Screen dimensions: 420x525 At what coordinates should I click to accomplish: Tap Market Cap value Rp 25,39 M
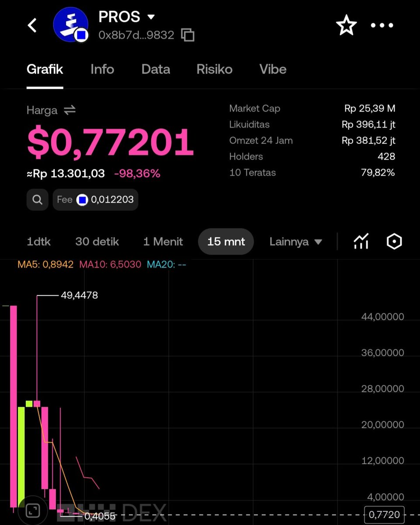click(370, 108)
